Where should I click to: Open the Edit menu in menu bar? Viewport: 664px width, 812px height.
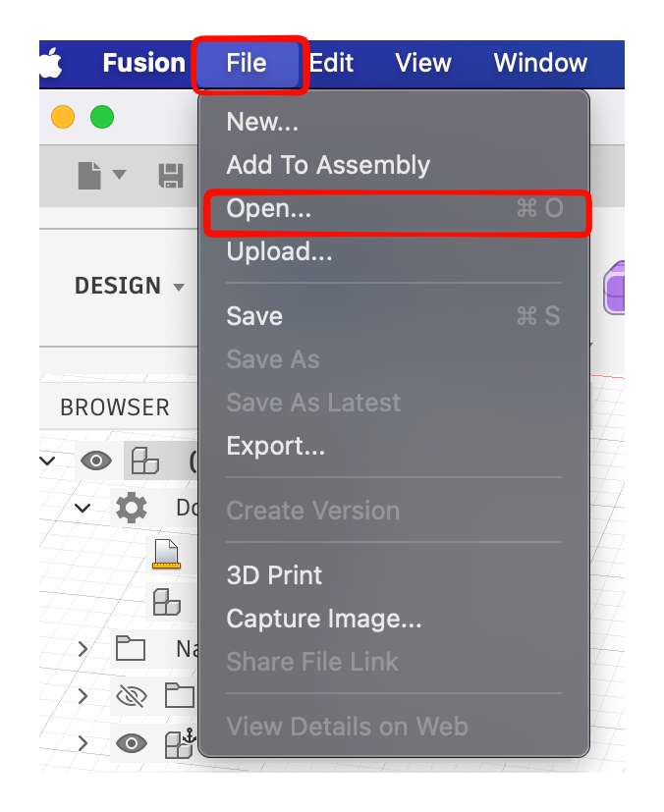pos(332,63)
